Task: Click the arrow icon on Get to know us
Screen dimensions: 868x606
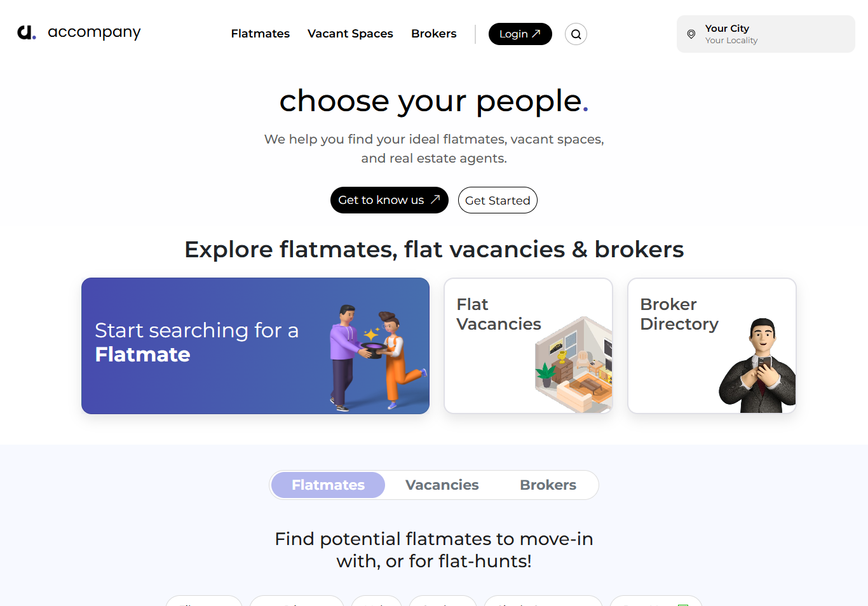Action: (x=435, y=199)
